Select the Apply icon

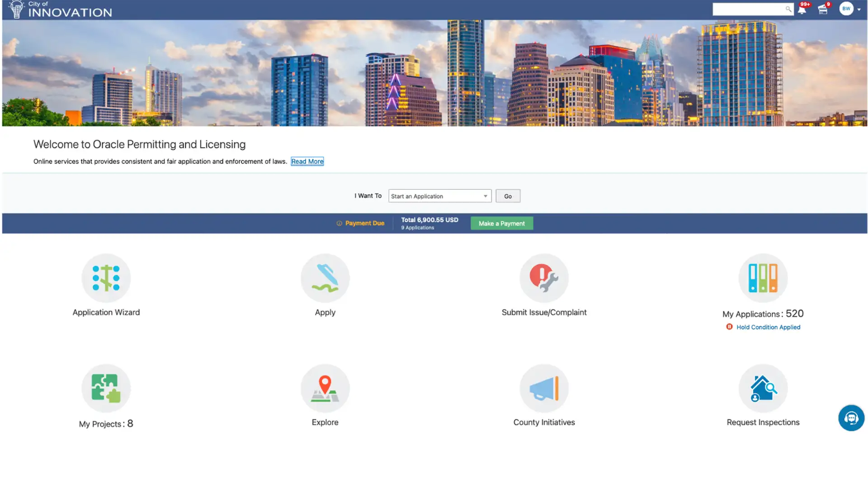325,278
